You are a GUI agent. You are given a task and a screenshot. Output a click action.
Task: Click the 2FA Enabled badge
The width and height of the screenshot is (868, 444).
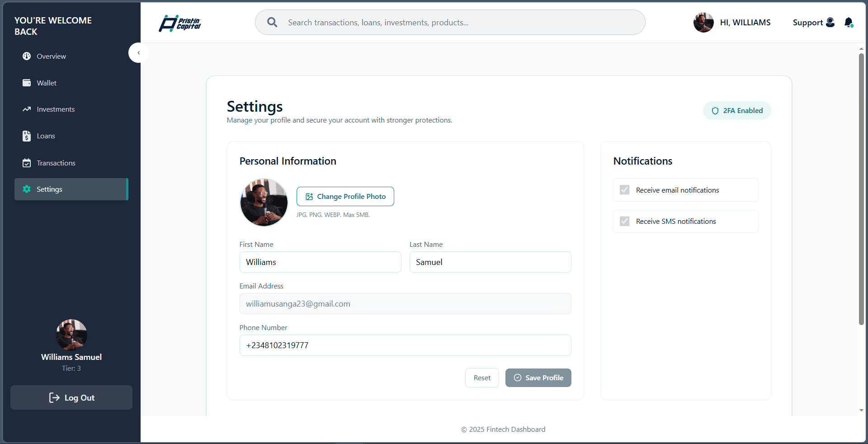[x=737, y=111]
